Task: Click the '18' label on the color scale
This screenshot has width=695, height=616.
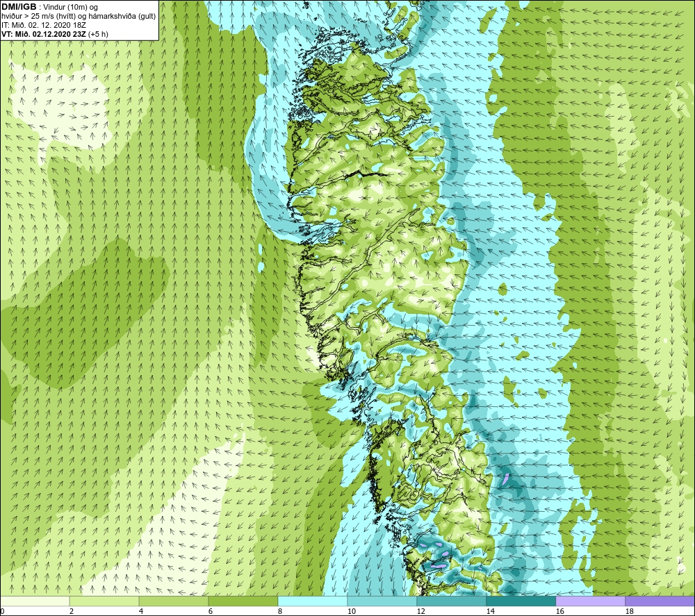Action: [629, 612]
